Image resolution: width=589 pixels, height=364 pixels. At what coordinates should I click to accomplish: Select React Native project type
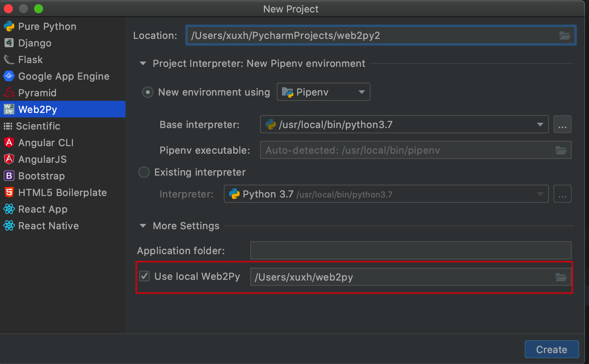pos(63,226)
